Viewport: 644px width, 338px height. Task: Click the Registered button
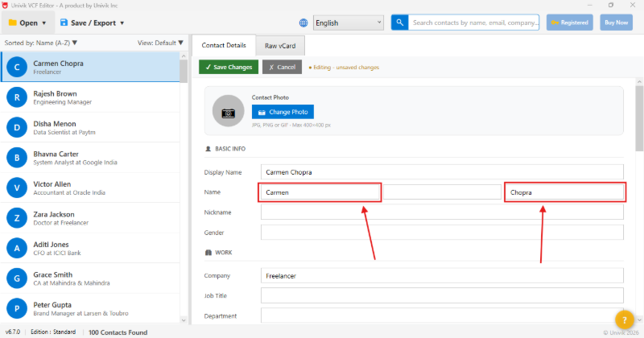pos(570,23)
